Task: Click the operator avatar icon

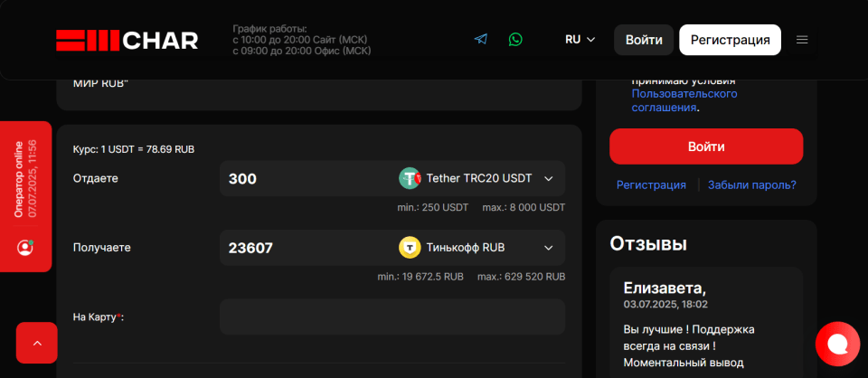Action: (25, 247)
